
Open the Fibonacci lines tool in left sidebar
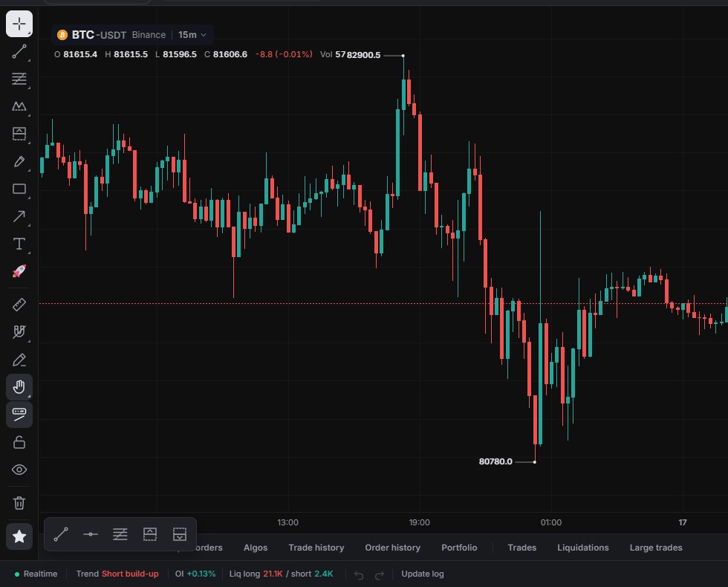click(19, 79)
